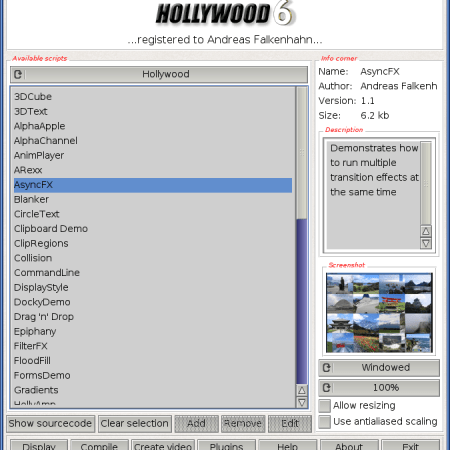Click the AsyncFX screenshot thumbnail

click(379, 313)
